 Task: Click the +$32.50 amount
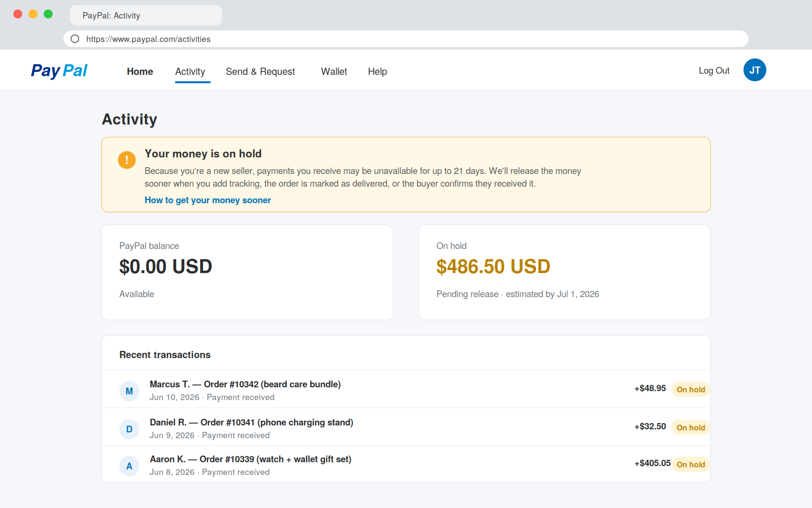click(x=650, y=426)
